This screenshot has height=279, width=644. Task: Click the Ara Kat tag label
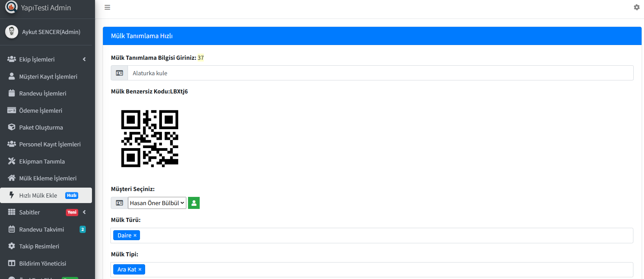click(127, 269)
